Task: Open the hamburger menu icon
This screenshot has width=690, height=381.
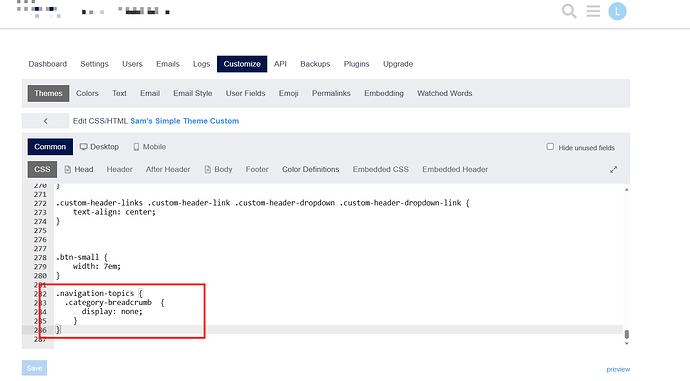Action: click(593, 11)
